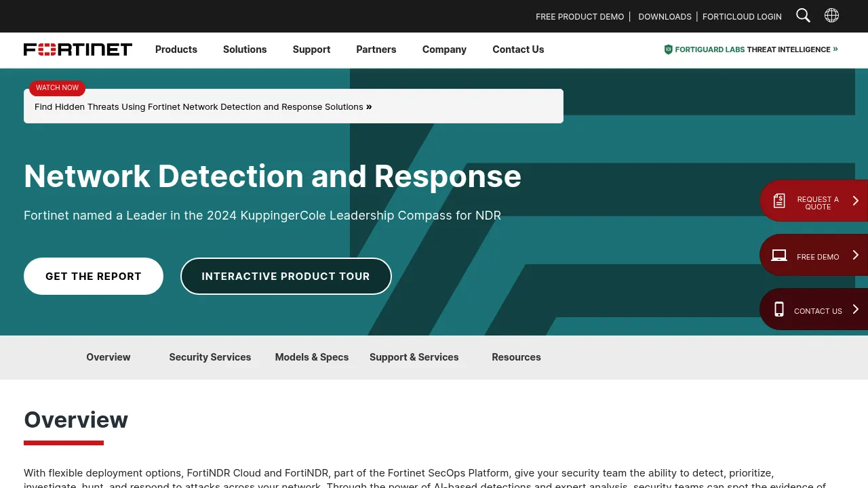Click the Free Product Demo link

point(580,16)
